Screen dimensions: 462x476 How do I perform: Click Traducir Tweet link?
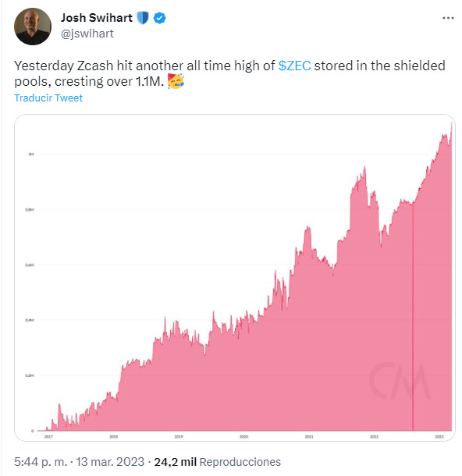tap(48, 98)
